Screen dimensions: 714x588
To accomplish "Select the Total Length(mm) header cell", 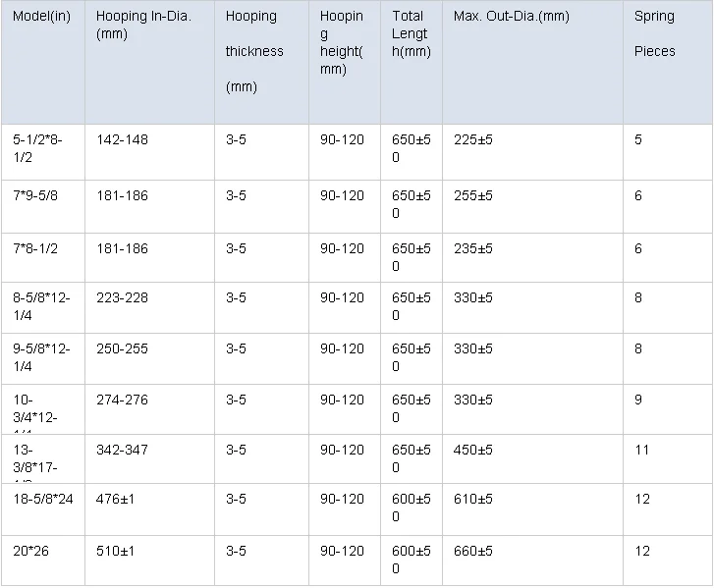I will coord(411,33).
